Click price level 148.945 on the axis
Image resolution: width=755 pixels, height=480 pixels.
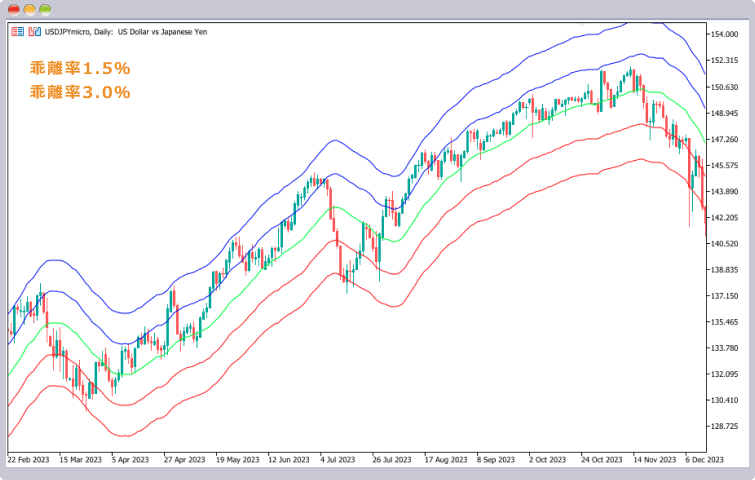click(x=724, y=113)
